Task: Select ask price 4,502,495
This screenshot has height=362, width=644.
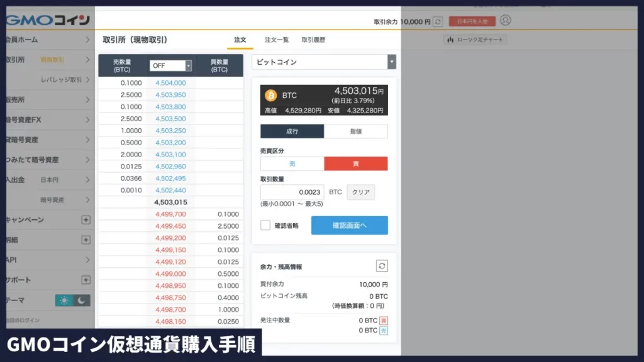Action: click(x=170, y=178)
